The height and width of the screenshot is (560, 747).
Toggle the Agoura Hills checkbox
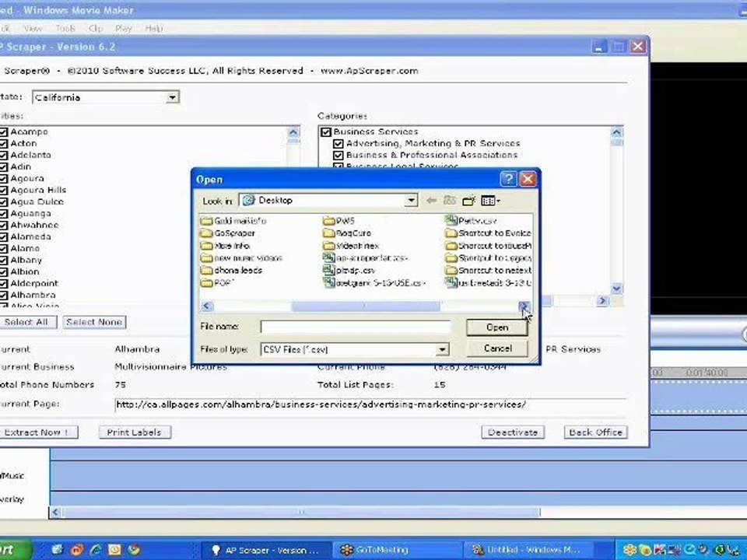click(4, 191)
